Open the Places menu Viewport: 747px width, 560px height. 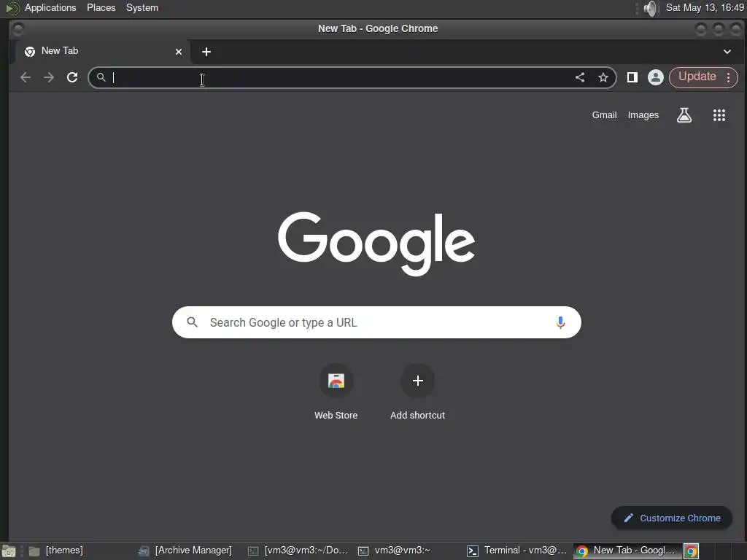point(101,7)
